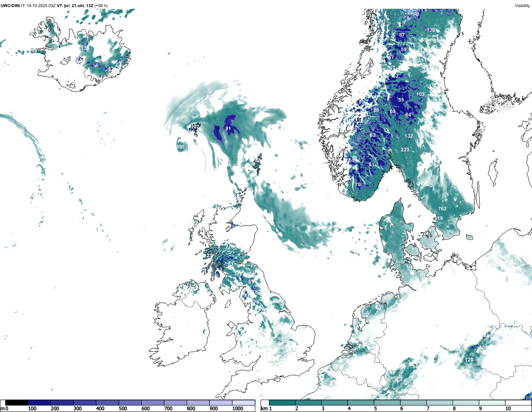Click the '51' value in southern Norway
This screenshot has width=532, height=412.
[372, 165]
